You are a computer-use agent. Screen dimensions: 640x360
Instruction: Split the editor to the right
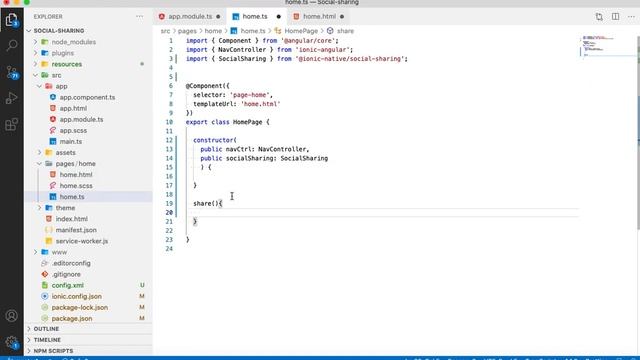pos(615,17)
